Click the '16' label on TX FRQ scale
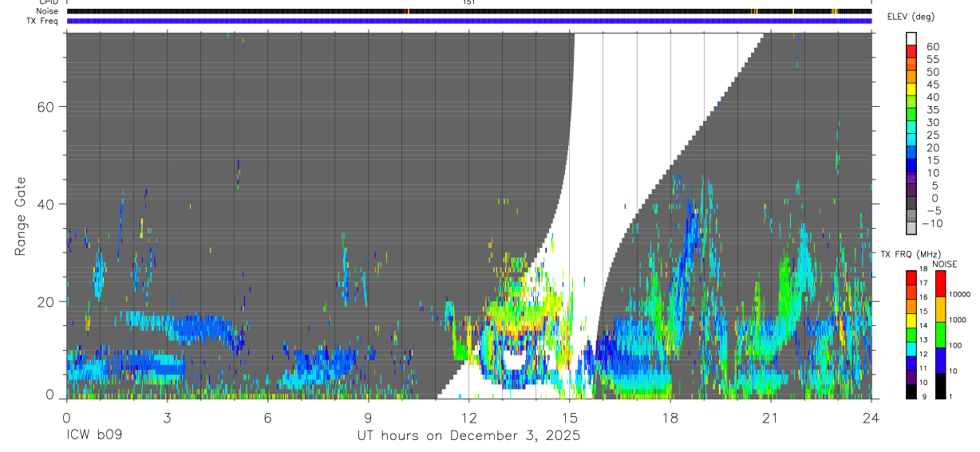980x452 pixels. [x=923, y=297]
